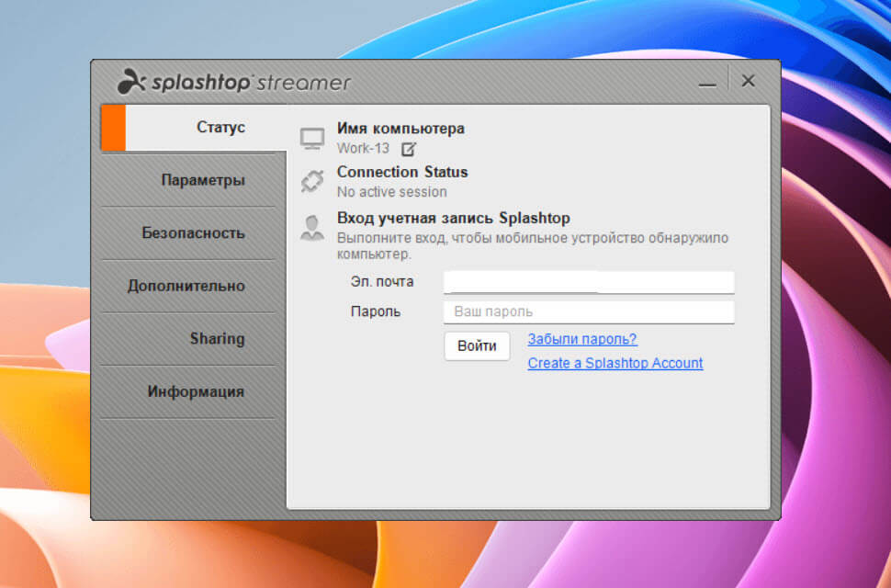This screenshot has width=891, height=588.
Task: Close the Splashtop Streamer window
Action: tap(749, 81)
